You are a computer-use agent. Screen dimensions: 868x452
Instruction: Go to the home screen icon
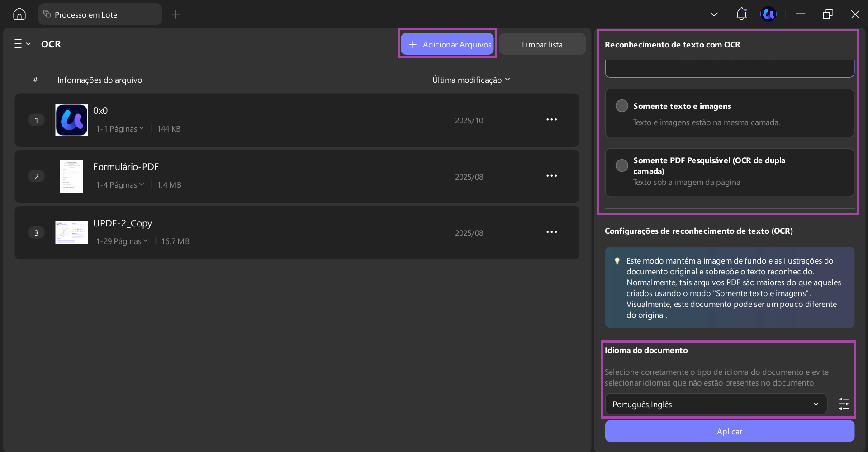click(19, 14)
